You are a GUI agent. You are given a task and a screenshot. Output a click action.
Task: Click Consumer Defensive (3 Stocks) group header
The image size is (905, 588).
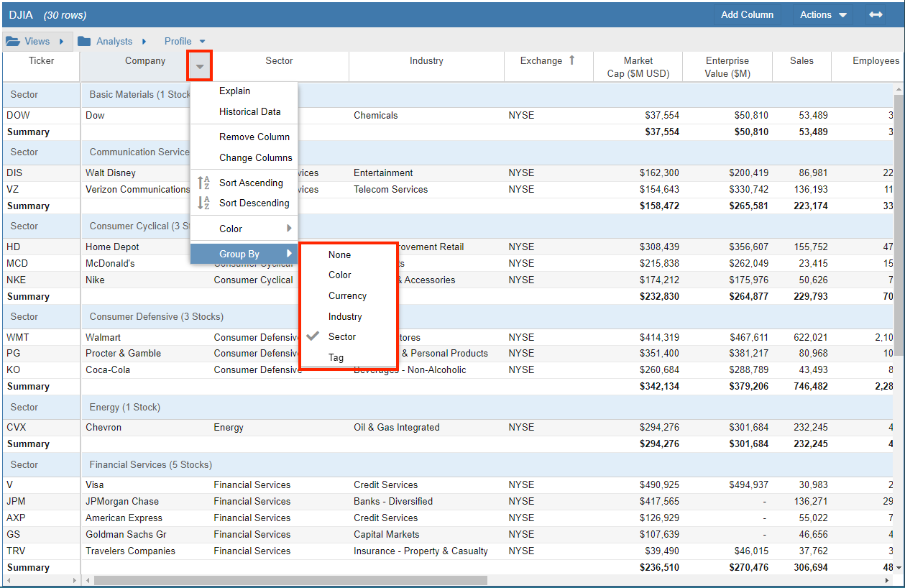pyautogui.click(x=157, y=316)
